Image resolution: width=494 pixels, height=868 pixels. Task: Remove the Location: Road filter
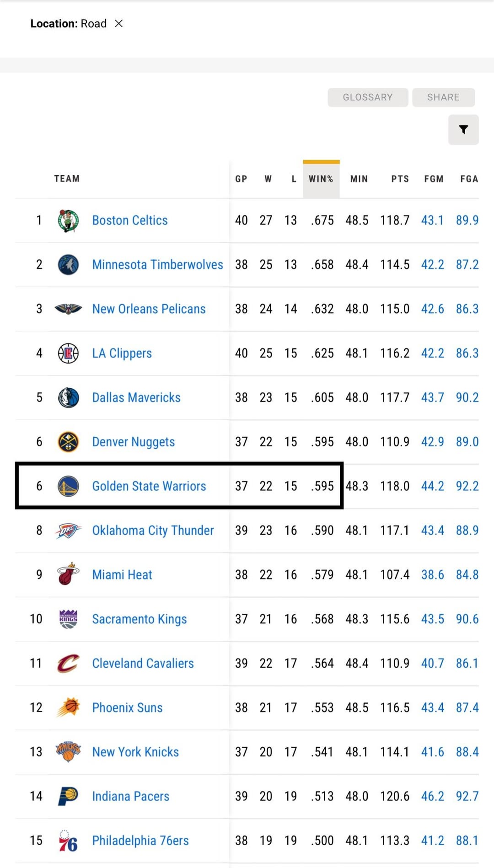click(119, 23)
